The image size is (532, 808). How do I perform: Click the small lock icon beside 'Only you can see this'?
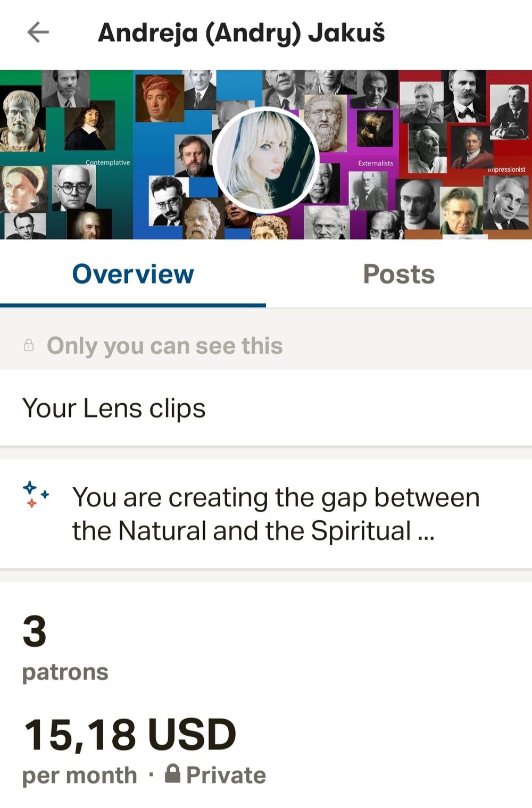(x=29, y=346)
